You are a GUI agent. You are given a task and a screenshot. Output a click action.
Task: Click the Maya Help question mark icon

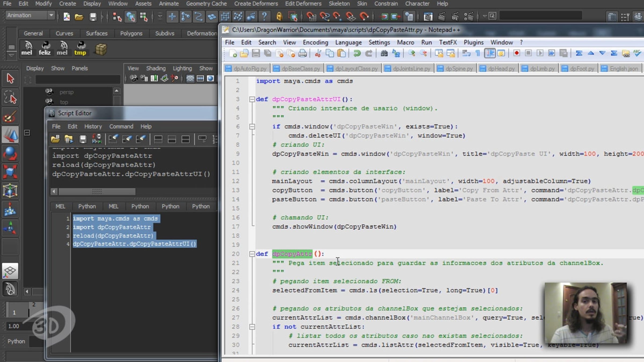pyautogui.click(x=264, y=17)
